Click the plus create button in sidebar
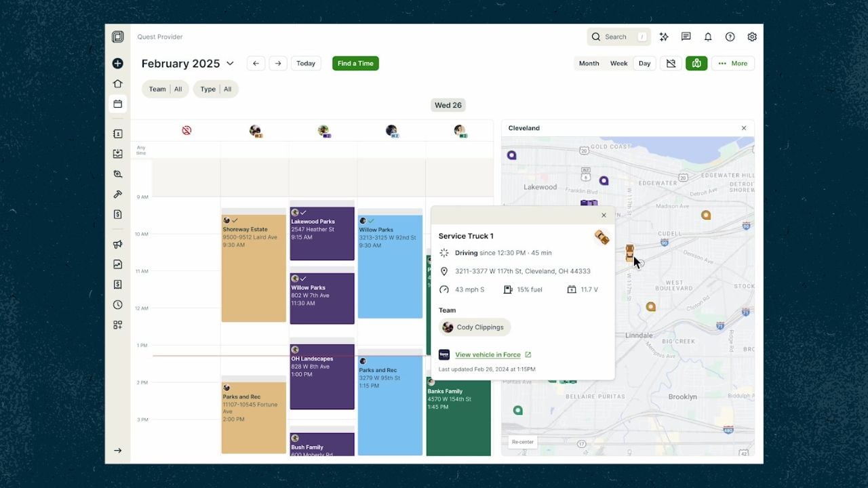 117,63
